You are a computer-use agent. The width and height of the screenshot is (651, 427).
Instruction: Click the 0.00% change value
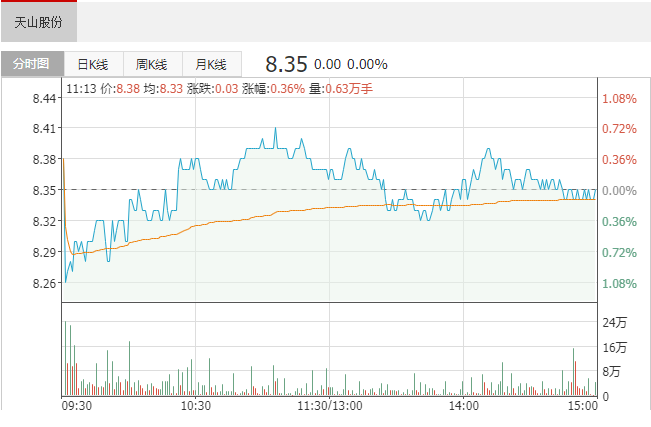pyautogui.click(x=367, y=64)
